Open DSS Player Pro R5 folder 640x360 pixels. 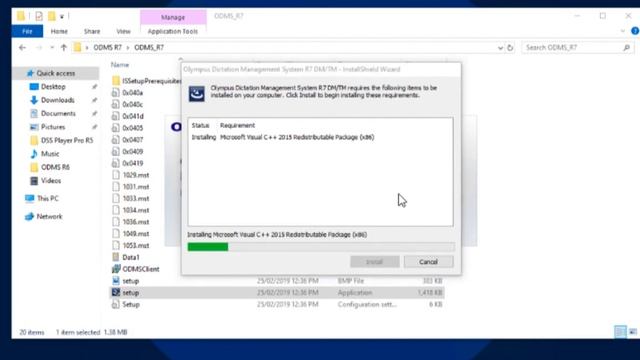coord(67,140)
